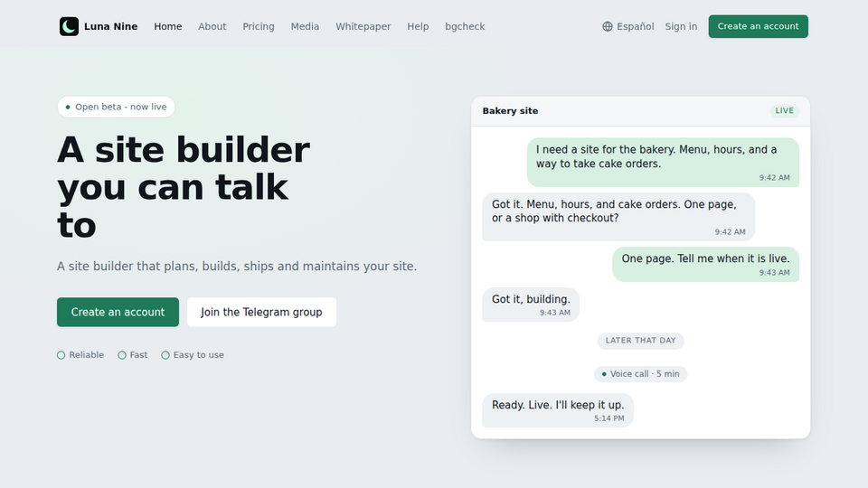The height and width of the screenshot is (488, 868).
Task: Open the Home nav item
Action: 168,26
